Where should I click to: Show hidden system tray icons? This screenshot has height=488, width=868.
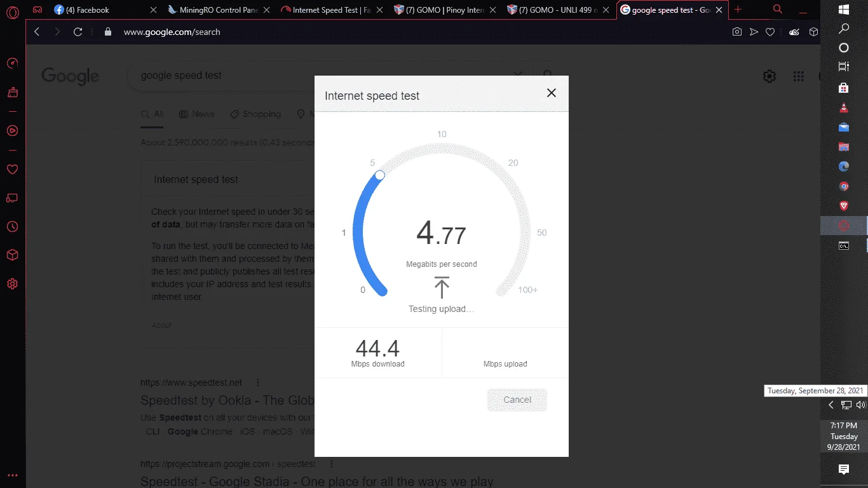(x=831, y=405)
